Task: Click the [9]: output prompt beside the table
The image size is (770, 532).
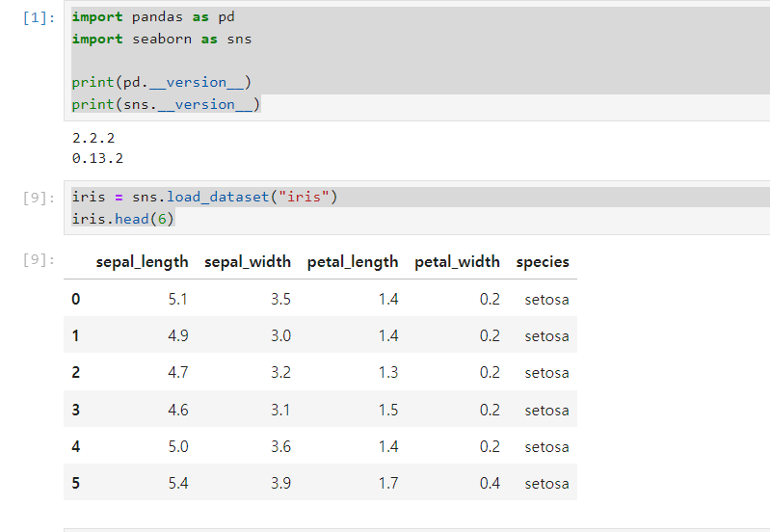Action: coord(39,259)
